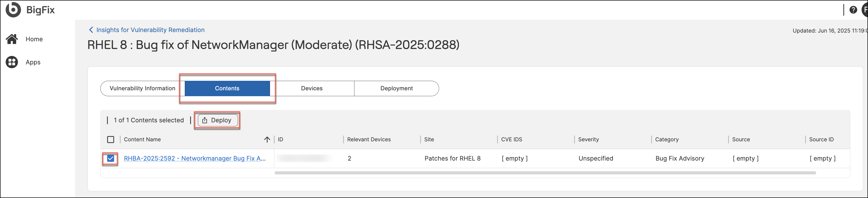Return to Insights for Vulnerability Remediation

150,30
